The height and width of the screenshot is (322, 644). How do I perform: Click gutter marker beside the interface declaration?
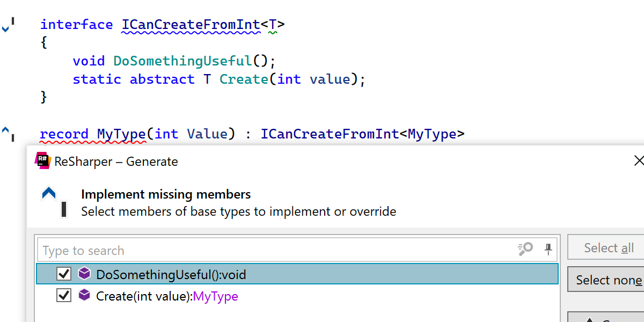7,25
